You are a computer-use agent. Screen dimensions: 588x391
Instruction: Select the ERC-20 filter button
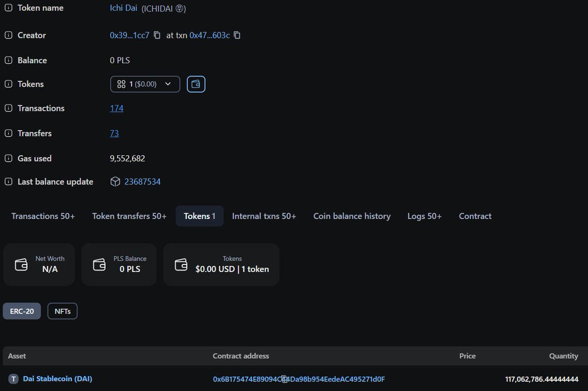pyautogui.click(x=22, y=311)
